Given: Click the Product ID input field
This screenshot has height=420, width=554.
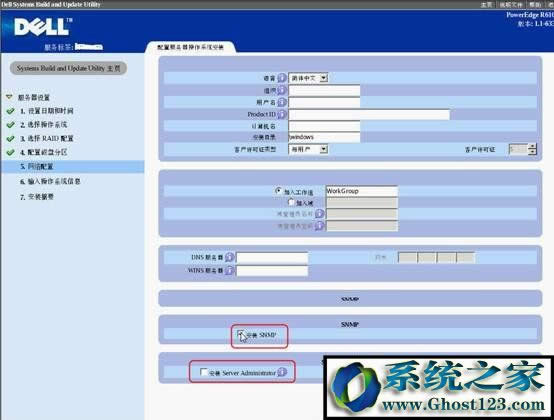Looking at the screenshot, I should coord(369,114).
